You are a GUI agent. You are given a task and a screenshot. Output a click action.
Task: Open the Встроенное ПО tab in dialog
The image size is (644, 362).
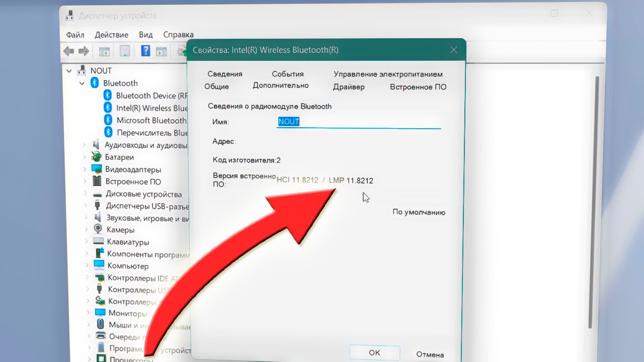[418, 87]
